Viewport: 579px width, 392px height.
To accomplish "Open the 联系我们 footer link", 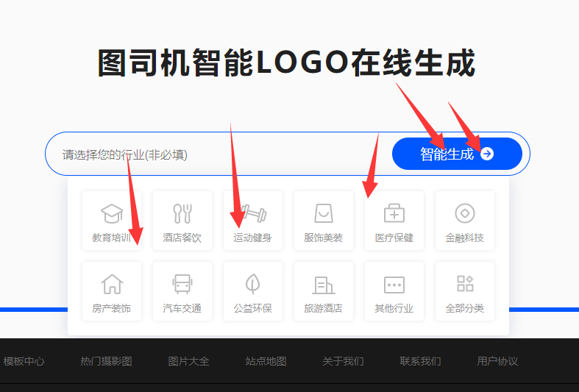I will click(x=420, y=361).
